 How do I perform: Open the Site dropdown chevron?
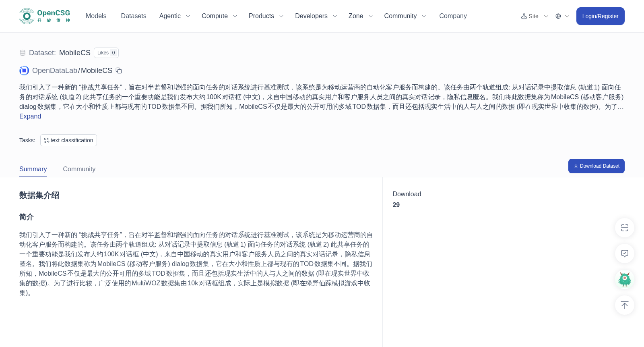tap(546, 16)
